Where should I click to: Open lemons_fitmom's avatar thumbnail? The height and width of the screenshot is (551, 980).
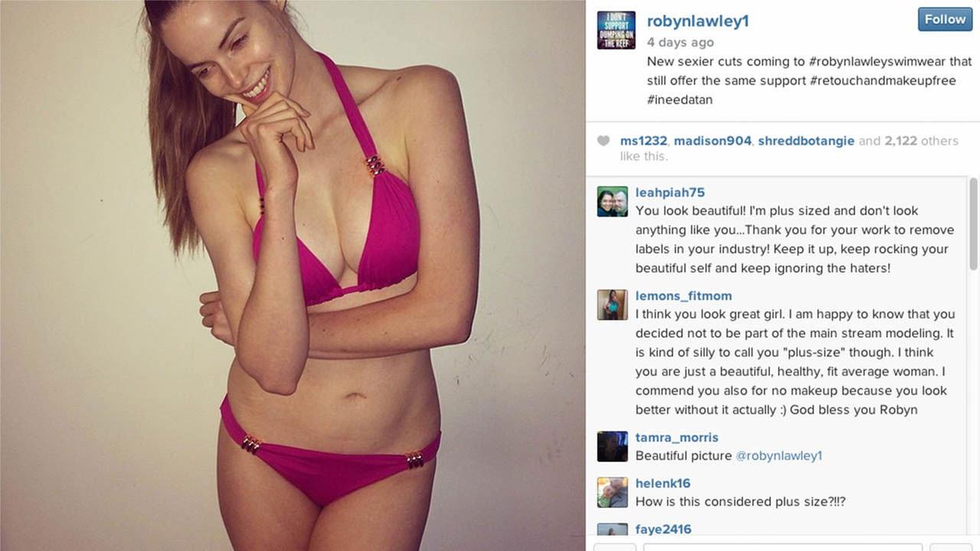(612, 305)
